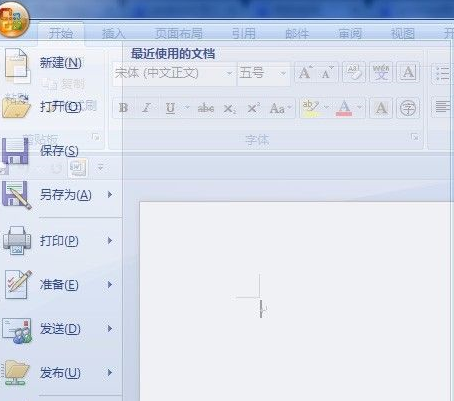Apply the text highlight color
This screenshot has height=401, width=454.
tap(310, 108)
